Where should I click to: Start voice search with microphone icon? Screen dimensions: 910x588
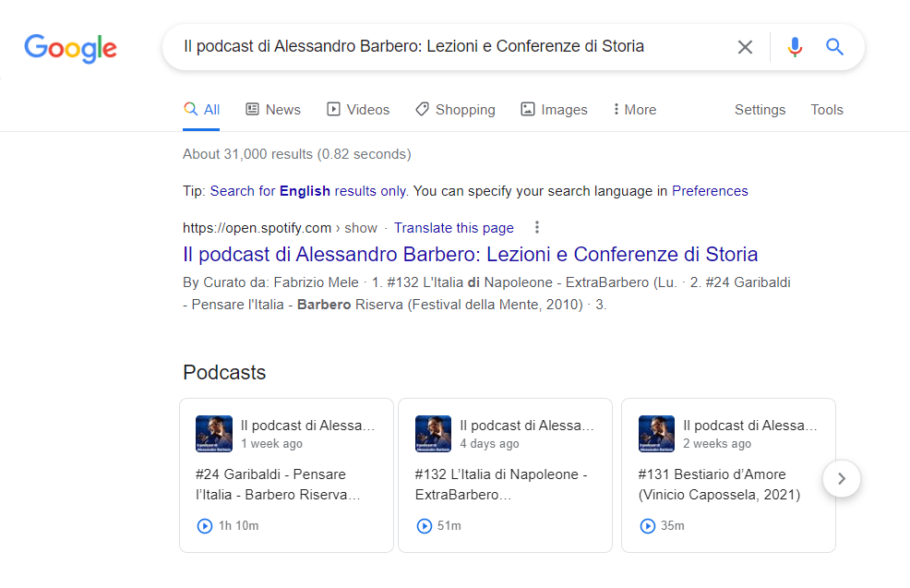coord(795,47)
